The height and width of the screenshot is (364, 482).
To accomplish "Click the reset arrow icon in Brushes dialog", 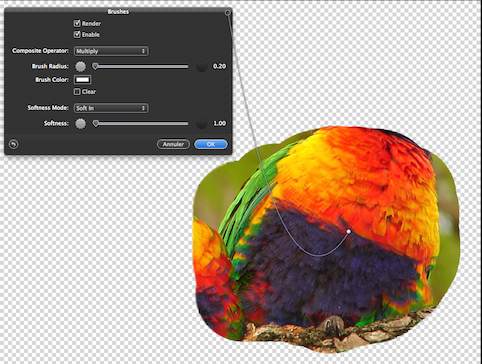I will pyautogui.click(x=13, y=144).
